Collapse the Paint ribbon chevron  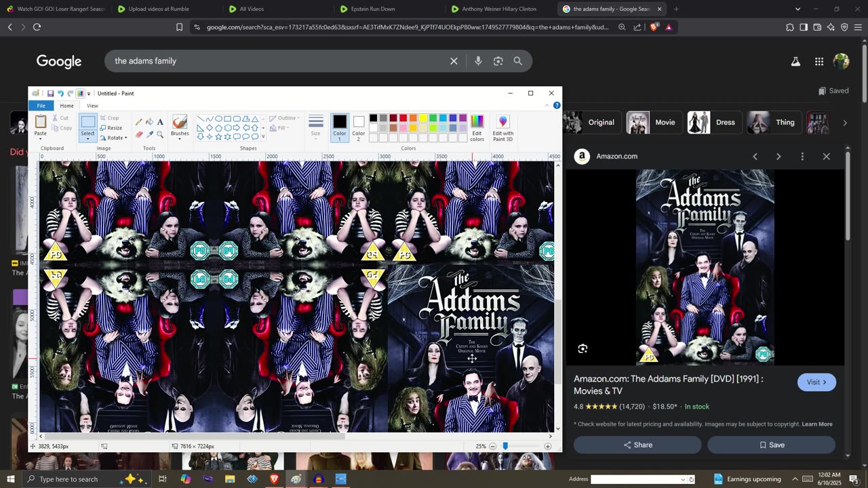click(x=547, y=106)
